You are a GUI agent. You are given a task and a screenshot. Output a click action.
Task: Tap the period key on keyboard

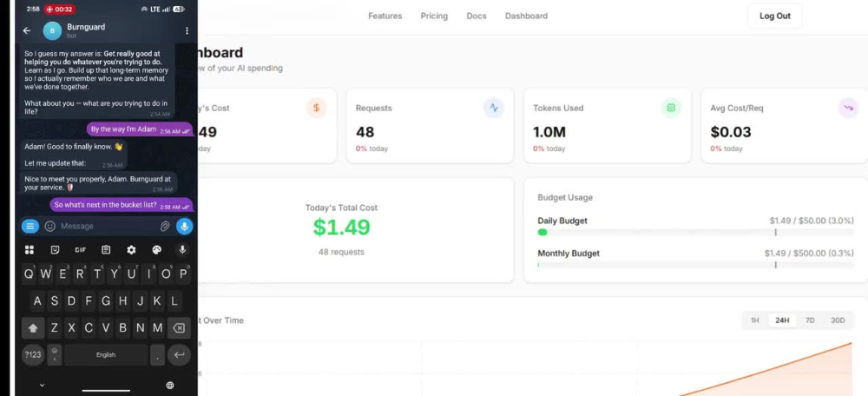(157, 355)
